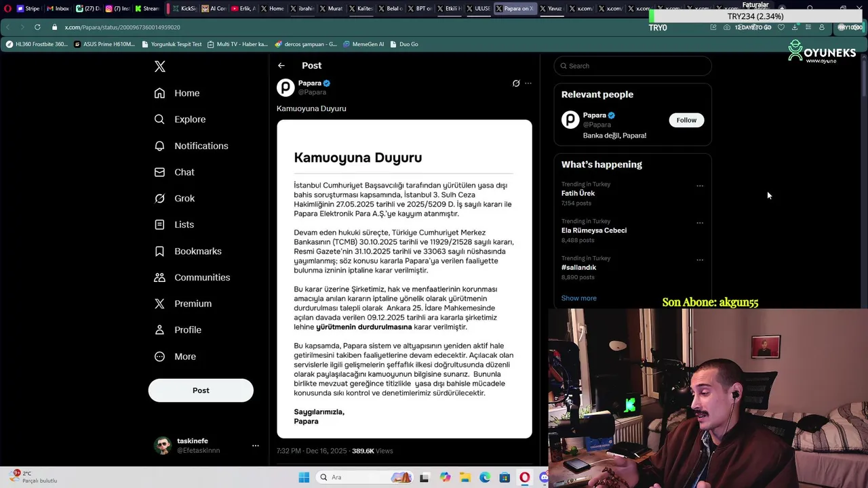The width and height of the screenshot is (868, 488).
Task: Go back using the arrow beside Post
Action: click(281, 66)
